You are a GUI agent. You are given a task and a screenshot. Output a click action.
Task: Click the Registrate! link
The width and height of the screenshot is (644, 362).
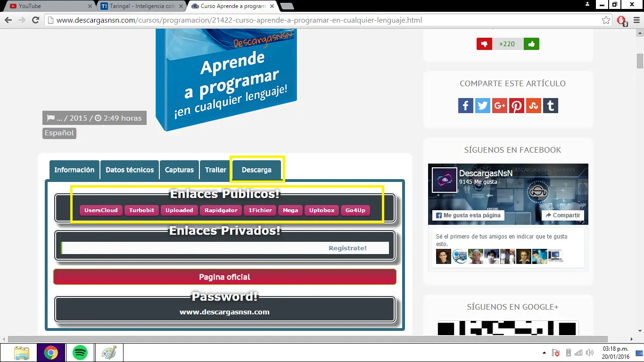click(347, 248)
